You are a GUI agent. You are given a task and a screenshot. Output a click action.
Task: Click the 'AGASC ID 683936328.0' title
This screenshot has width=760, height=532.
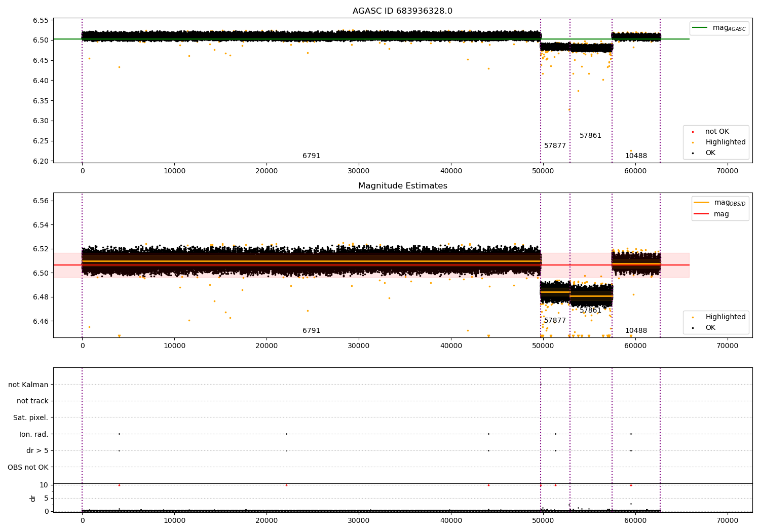coord(402,11)
